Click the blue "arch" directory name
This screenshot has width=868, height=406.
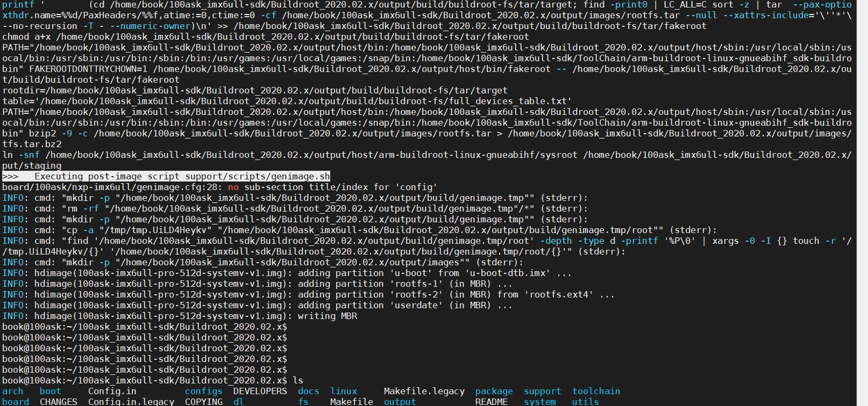pyautogui.click(x=13, y=391)
